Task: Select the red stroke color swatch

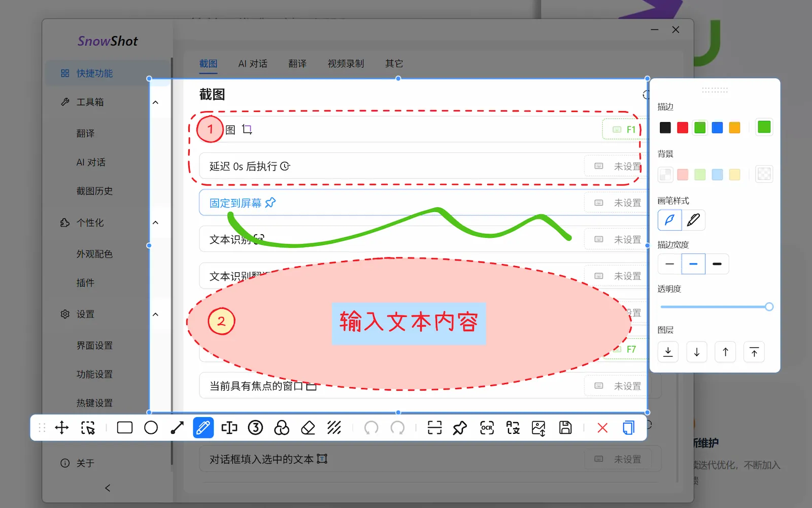Action: tap(682, 127)
